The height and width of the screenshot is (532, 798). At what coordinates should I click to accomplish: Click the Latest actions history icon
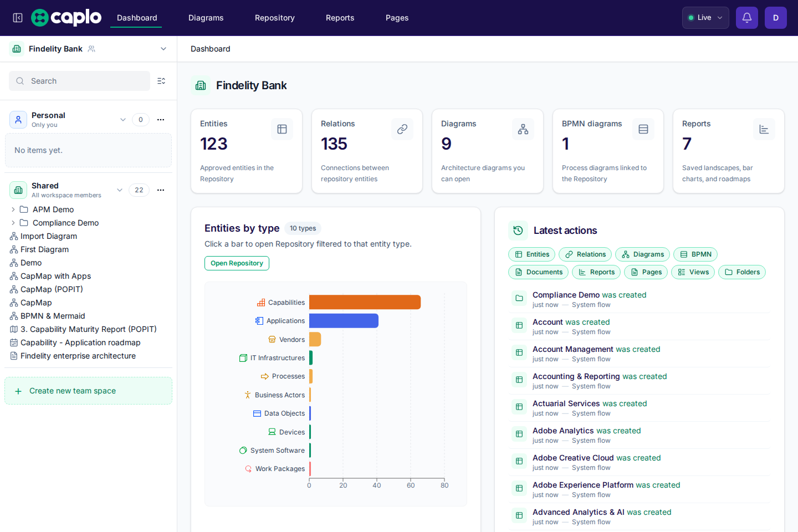tap(518, 231)
